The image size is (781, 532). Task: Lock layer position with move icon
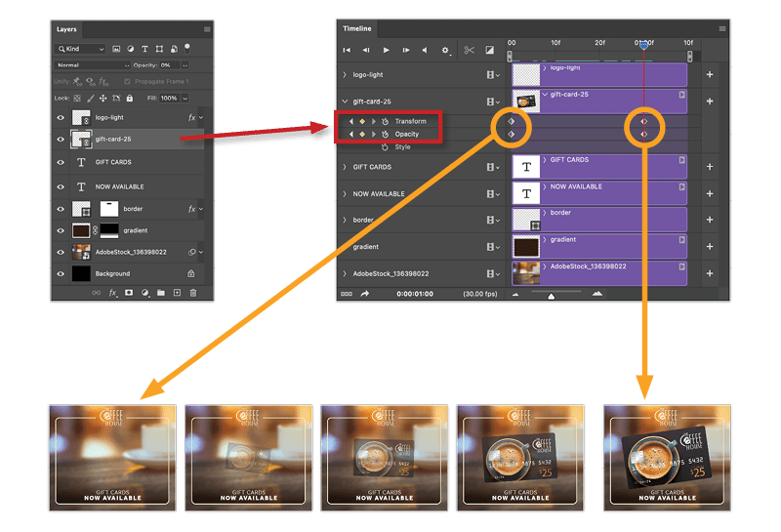103,99
